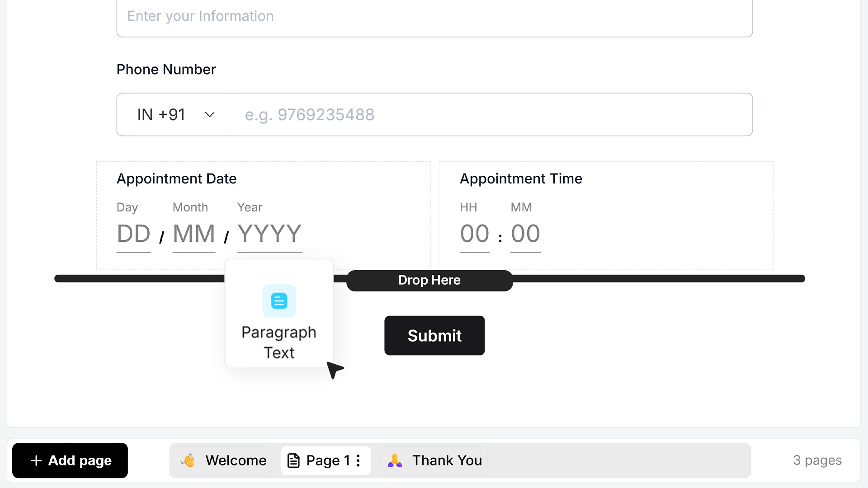868x488 pixels.
Task: Click the plus icon in Add page
Action: [x=36, y=460]
